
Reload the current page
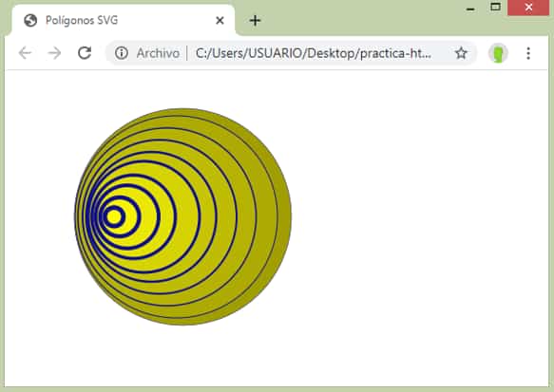85,53
